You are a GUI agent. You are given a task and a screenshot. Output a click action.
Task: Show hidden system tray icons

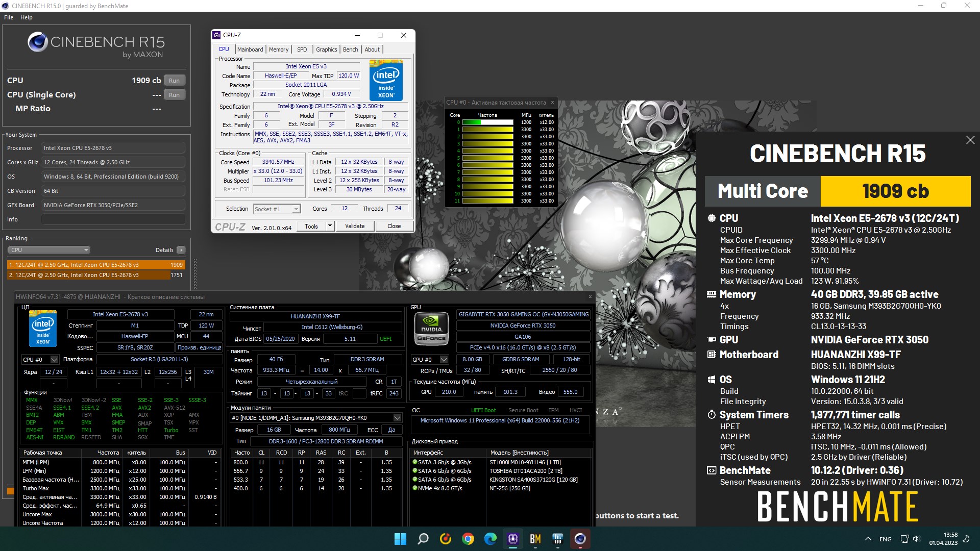868,539
